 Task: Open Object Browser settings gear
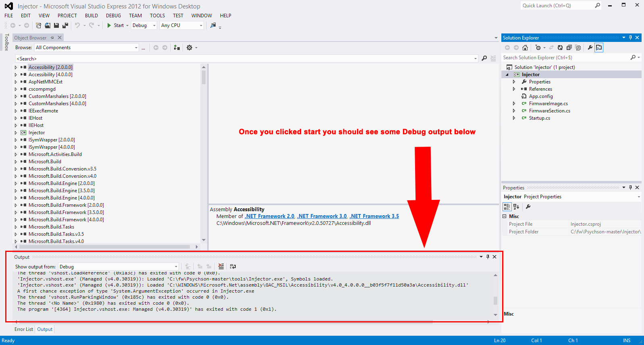[x=189, y=48]
